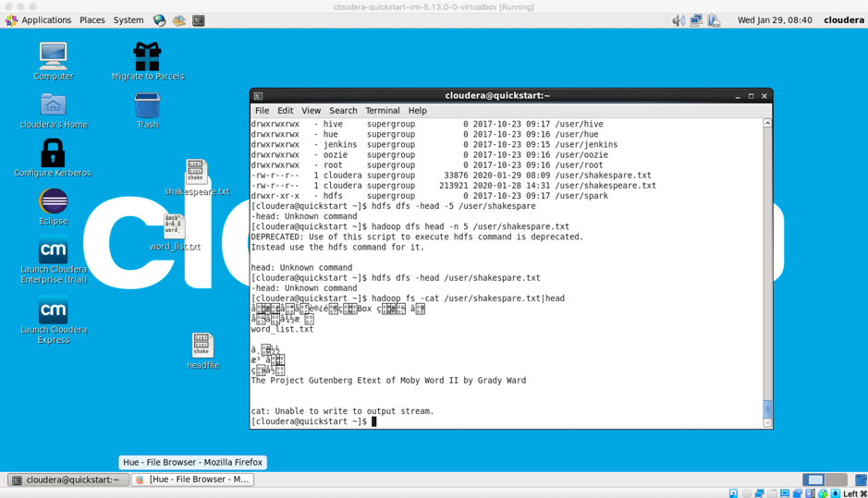Viewport: 868px width, 498px height.
Task: Click the cloudera@quickstart:~ window title bar
Action: click(497, 96)
